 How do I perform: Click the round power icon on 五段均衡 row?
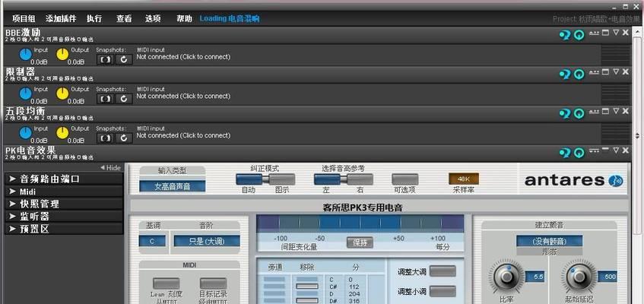[579, 113]
